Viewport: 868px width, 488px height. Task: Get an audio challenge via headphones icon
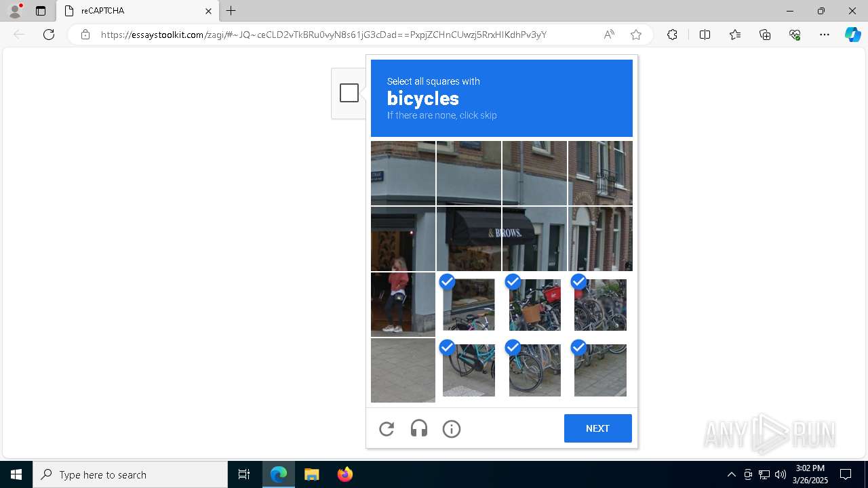[419, 428]
